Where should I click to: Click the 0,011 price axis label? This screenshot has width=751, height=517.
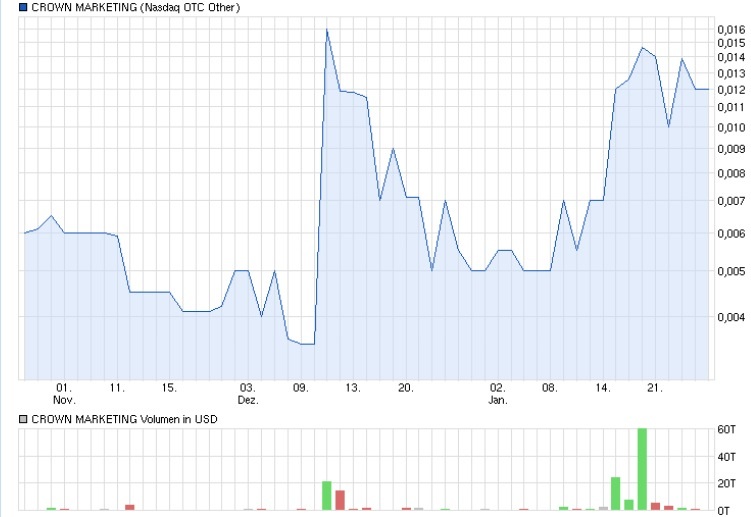[x=731, y=107]
